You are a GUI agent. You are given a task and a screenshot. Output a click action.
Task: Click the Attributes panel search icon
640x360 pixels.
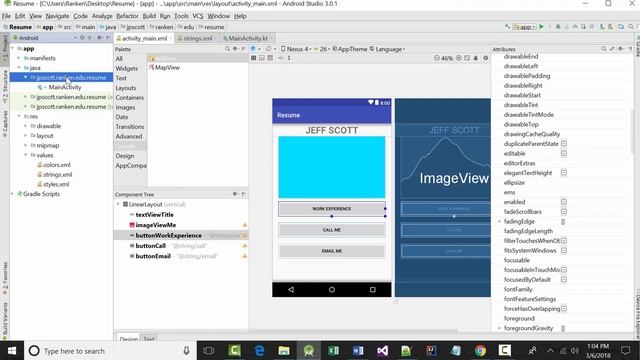point(604,49)
